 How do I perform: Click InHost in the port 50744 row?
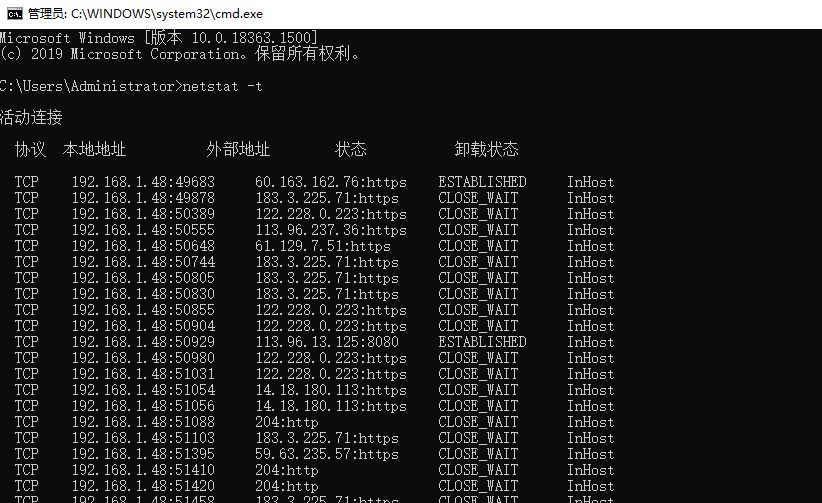(590, 262)
